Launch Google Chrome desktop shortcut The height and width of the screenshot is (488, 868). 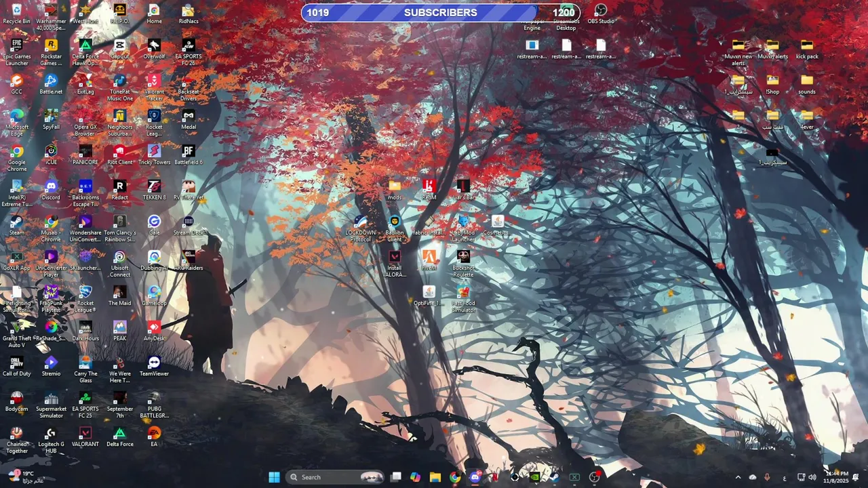click(x=16, y=158)
